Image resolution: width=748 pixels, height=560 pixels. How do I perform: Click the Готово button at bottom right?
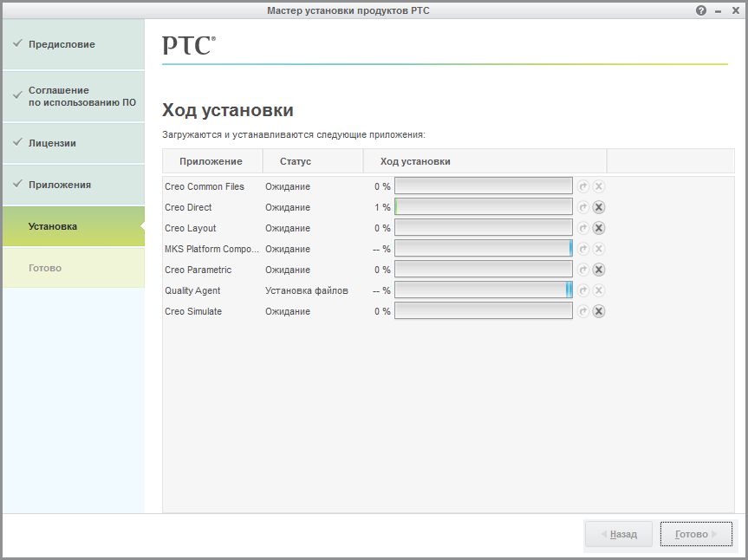click(696, 534)
